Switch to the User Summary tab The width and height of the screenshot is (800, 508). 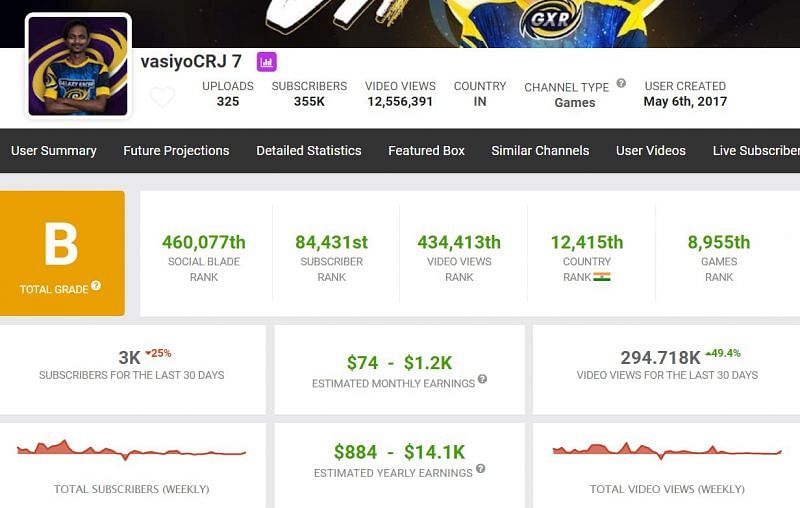[x=54, y=151]
